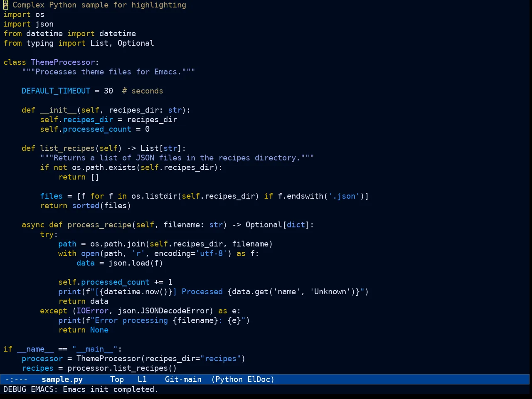The image size is (532, 399).
Task: Click 'List[str]' return annotation
Action: [x=161, y=148]
